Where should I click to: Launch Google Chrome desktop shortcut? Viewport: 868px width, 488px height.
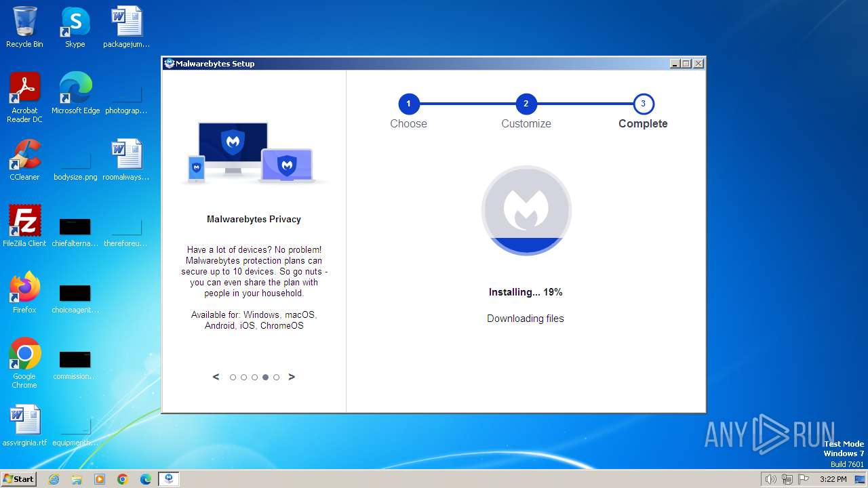click(x=24, y=363)
